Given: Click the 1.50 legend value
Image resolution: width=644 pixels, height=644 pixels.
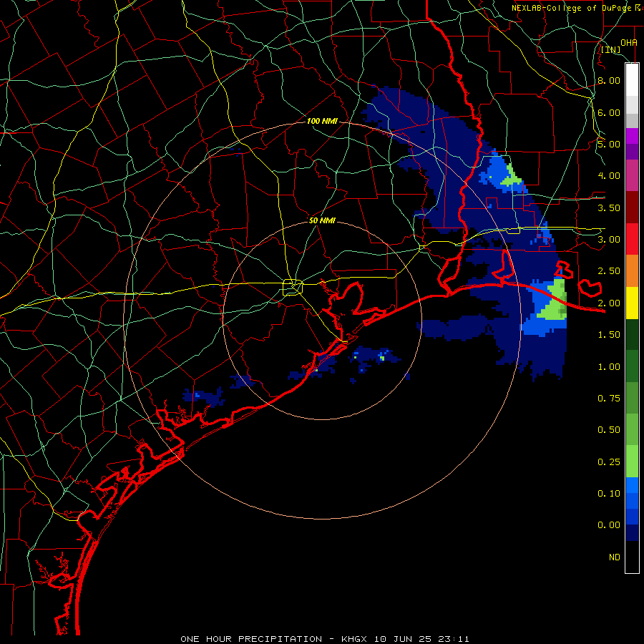Looking at the screenshot, I should tap(609, 335).
